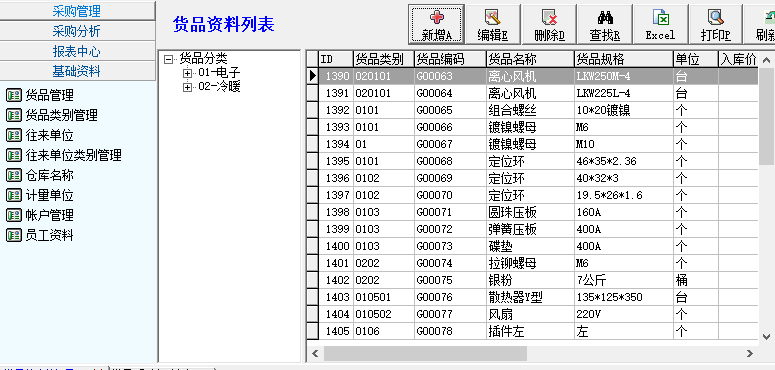775x370 pixels.
Task: Click the 19.5*26*1.6 specification cell
Action: click(x=624, y=195)
